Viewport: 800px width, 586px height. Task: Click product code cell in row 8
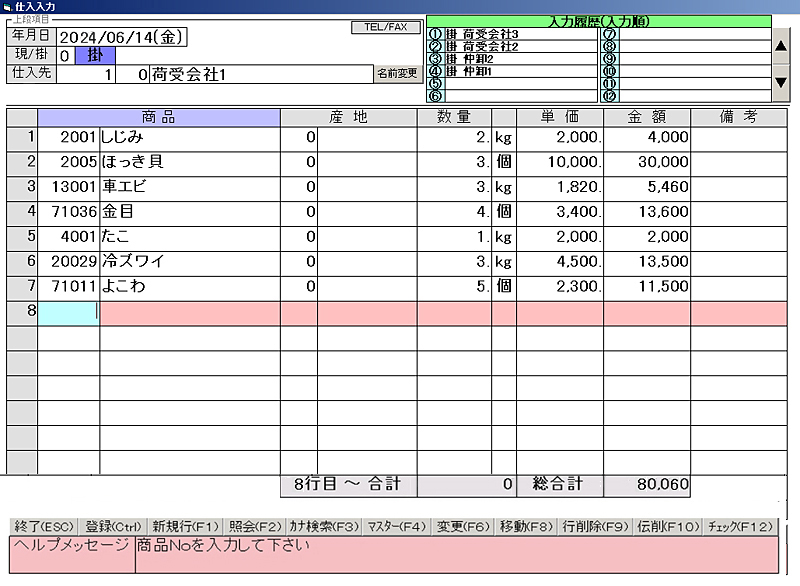[x=68, y=311]
